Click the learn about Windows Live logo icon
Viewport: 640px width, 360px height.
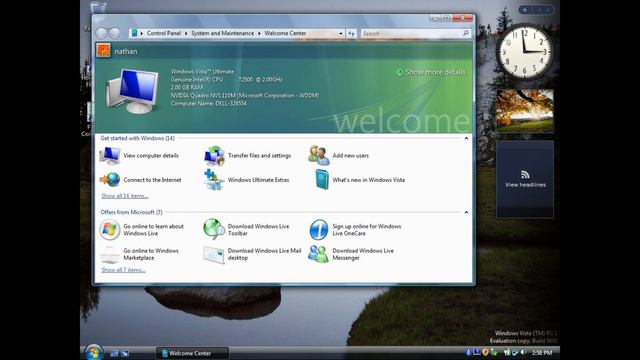109,229
